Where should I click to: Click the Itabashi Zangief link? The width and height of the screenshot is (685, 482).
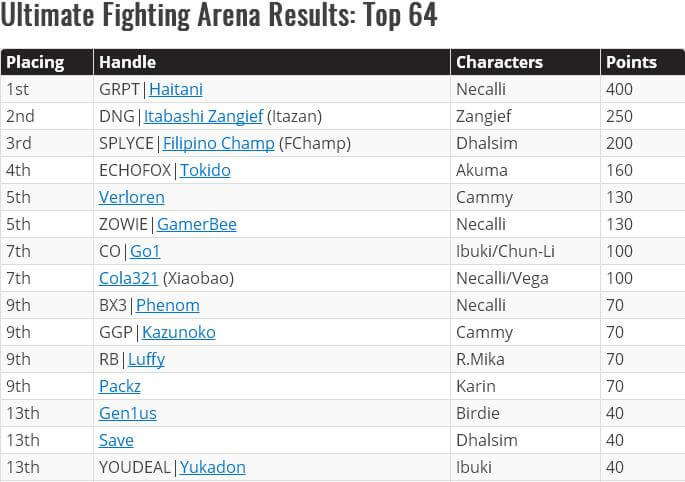pos(203,116)
